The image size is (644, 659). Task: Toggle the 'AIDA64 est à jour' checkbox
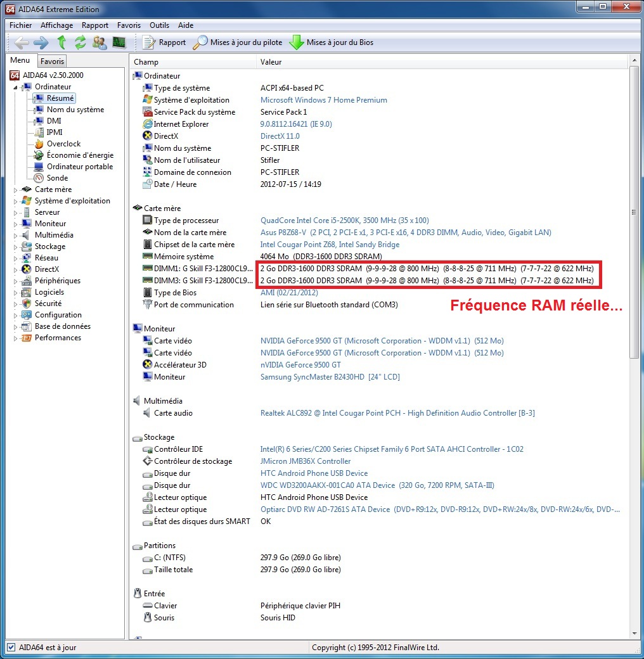[x=11, y=648]
